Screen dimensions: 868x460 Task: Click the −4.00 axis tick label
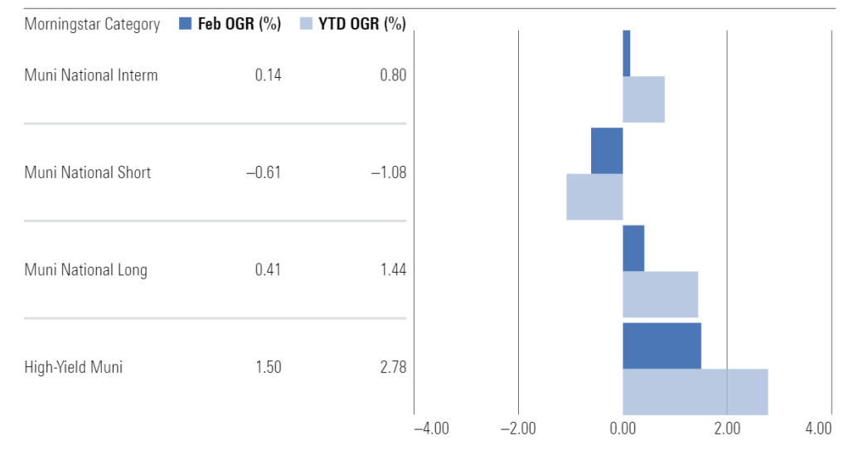point(431,429)
